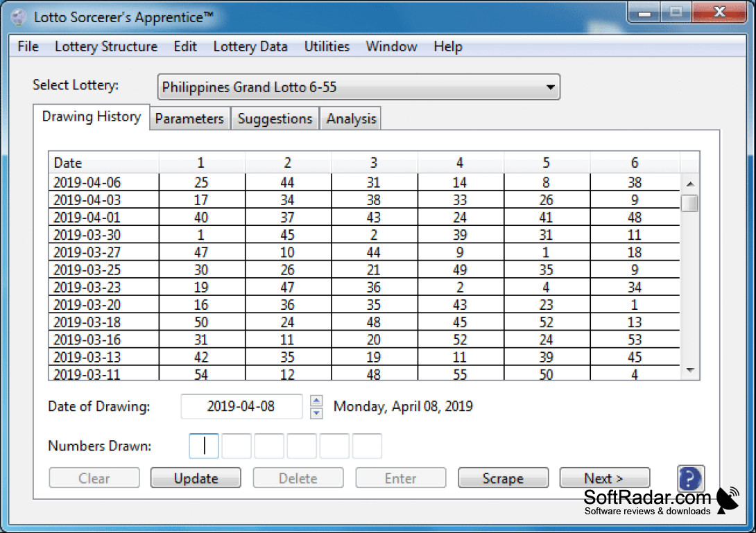756x533 pixels.
Task: Click the history table scroll up arrow
Action: tap(690, 184)
